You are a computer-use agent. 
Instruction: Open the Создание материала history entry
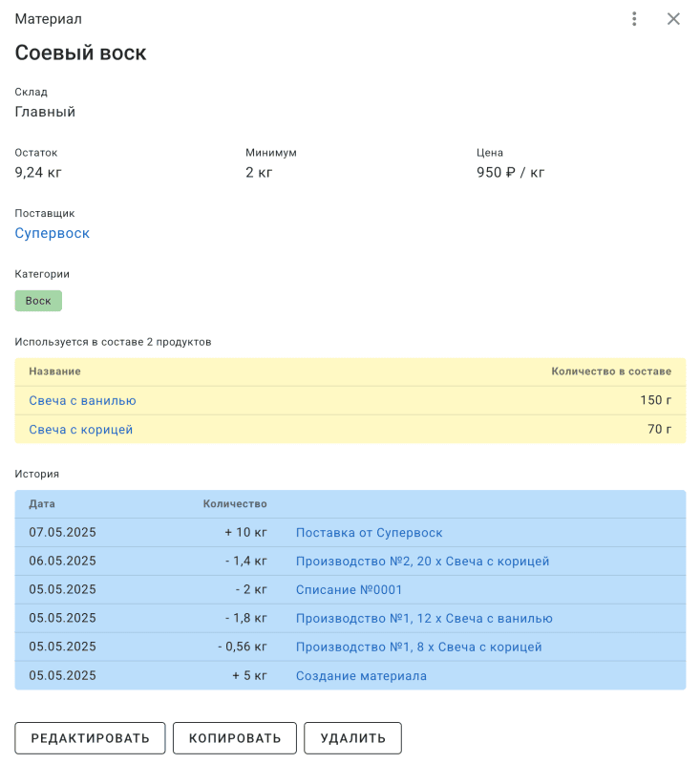pos(361,676)
